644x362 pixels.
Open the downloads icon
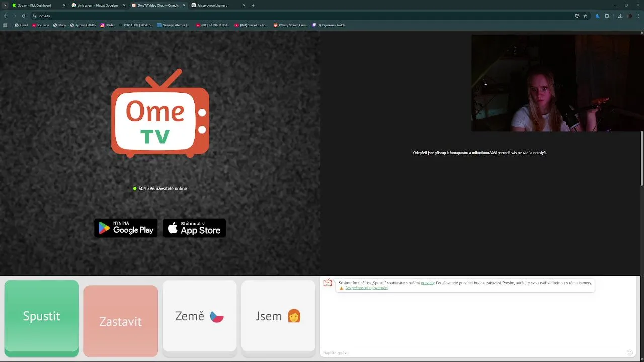point(620,16)
